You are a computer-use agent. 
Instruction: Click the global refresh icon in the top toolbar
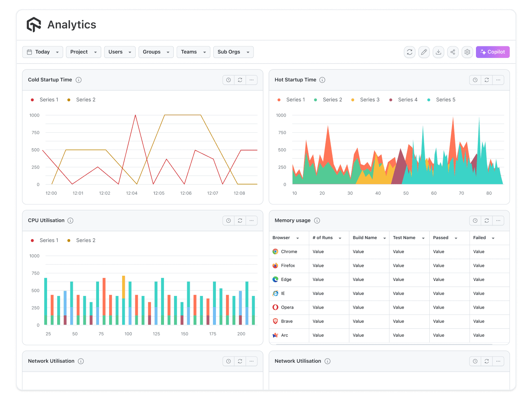[409, 52]
